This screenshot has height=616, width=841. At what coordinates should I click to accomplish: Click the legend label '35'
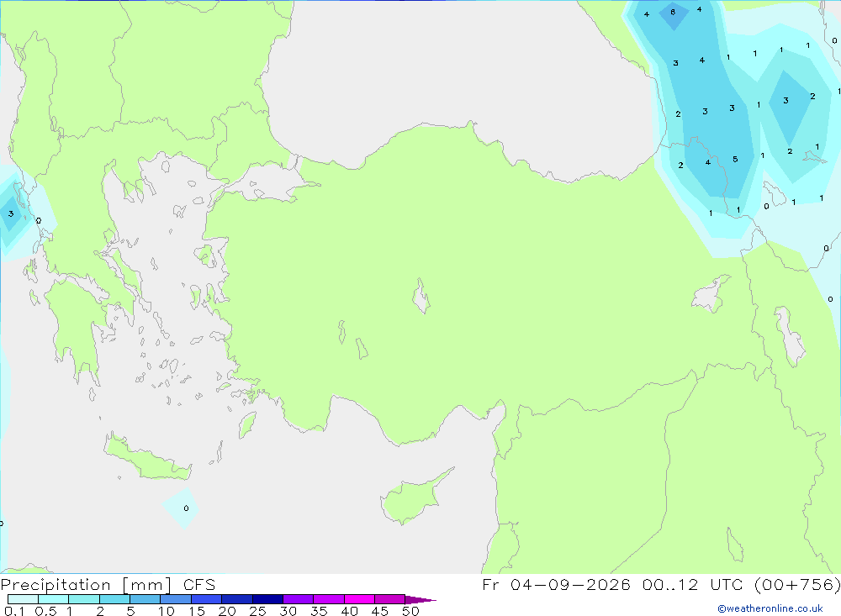[319, 611]
